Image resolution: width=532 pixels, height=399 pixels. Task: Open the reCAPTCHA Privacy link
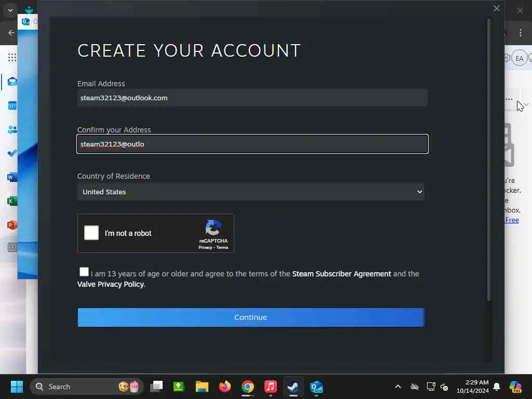205,248
